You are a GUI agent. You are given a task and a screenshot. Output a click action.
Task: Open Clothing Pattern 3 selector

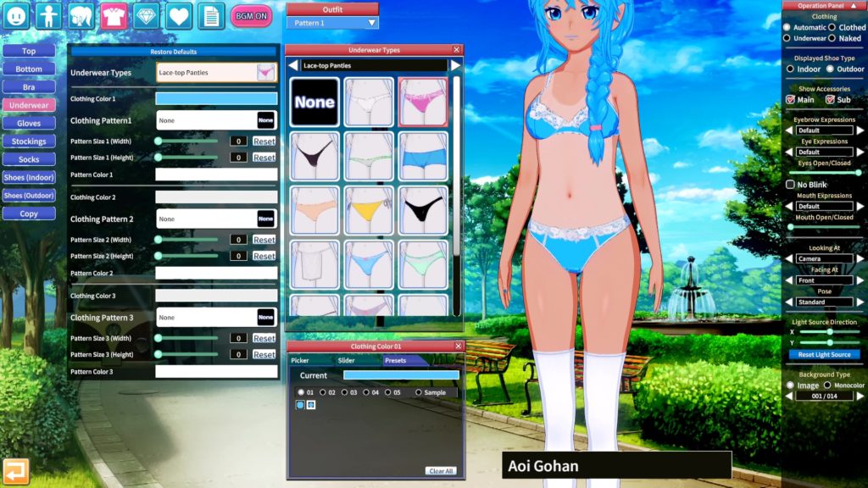[216, 317]
